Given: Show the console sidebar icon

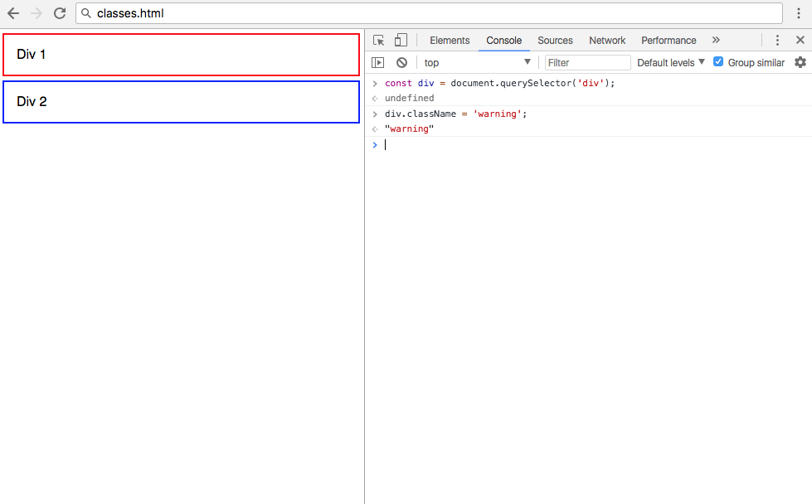Looking at the screenshot, I should pos(378,62).
